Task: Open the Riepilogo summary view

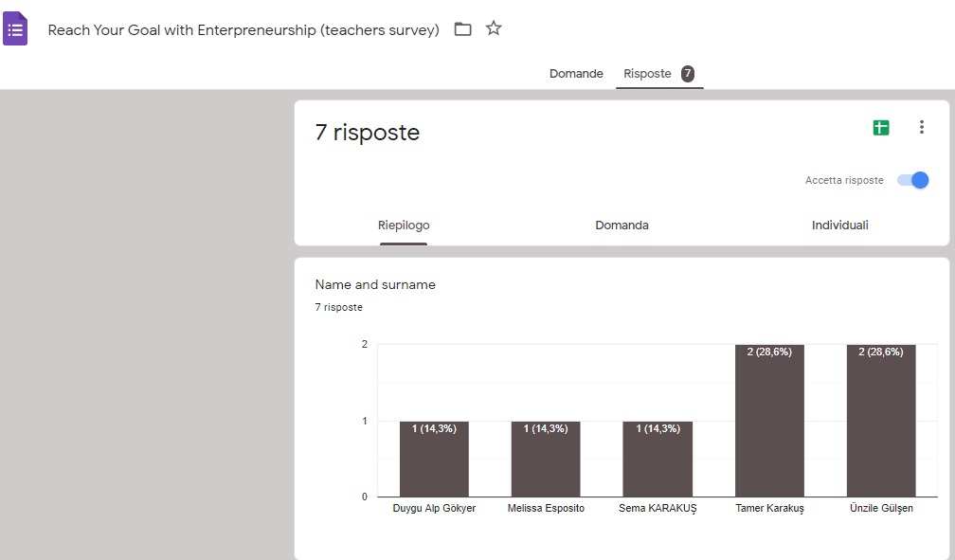Action: [404, 226]
